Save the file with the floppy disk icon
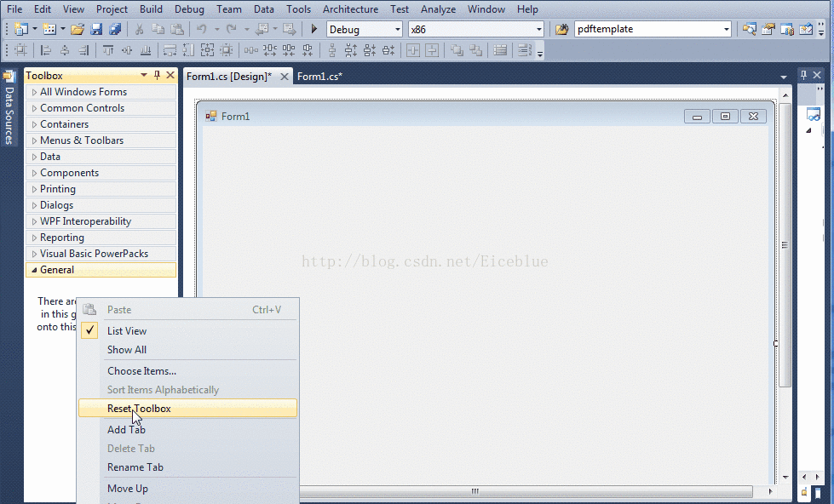Screen dimensions: 834x504 [x=96, y=29]
